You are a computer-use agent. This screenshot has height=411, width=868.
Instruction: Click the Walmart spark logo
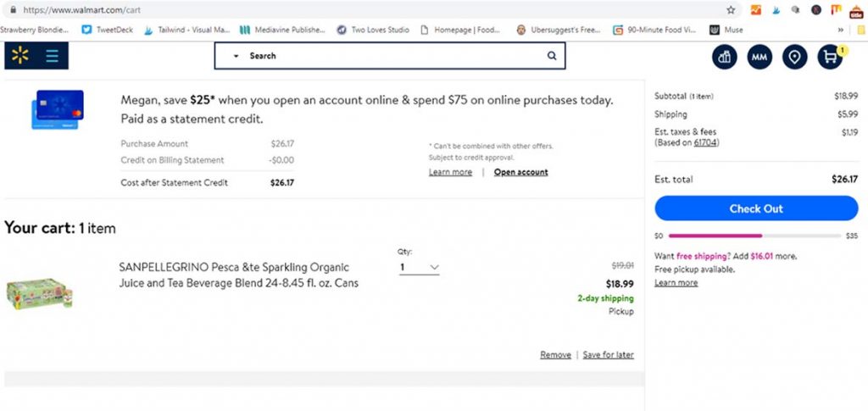tap(20, 55)
